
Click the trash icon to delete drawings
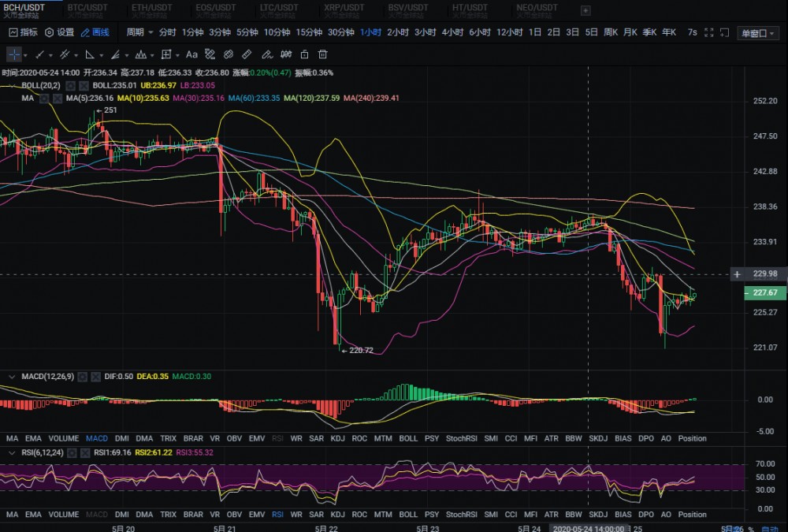coord(322,54)
